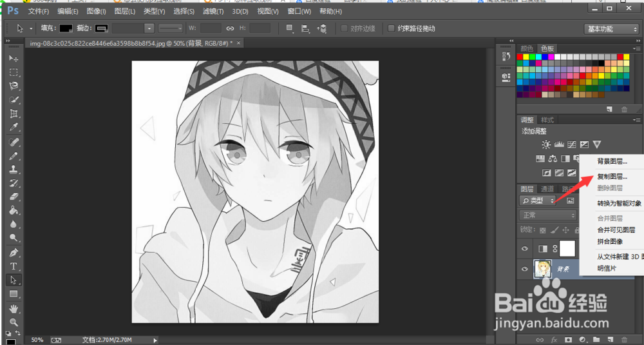
Task: Click the fill color swatch
Action: tap(66, 28)
